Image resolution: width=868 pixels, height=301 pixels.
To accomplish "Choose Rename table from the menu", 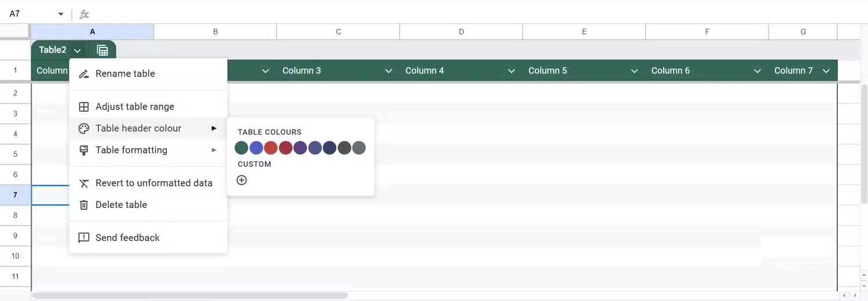I will (148, 74).
